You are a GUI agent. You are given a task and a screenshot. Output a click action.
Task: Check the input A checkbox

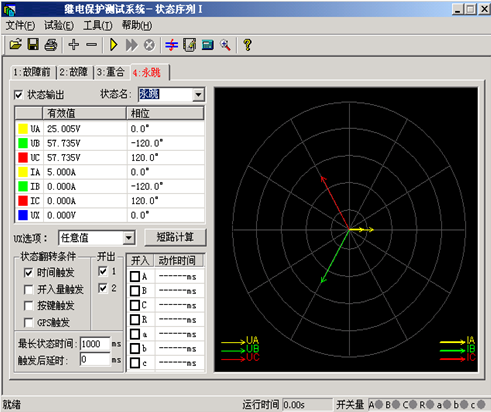click(x=135, y=276)
